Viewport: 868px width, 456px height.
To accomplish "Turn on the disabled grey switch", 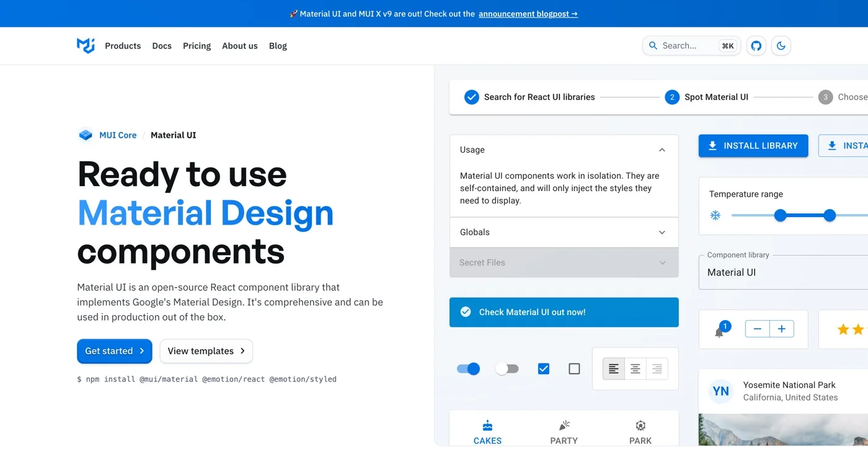I will [x=507, y=369].
